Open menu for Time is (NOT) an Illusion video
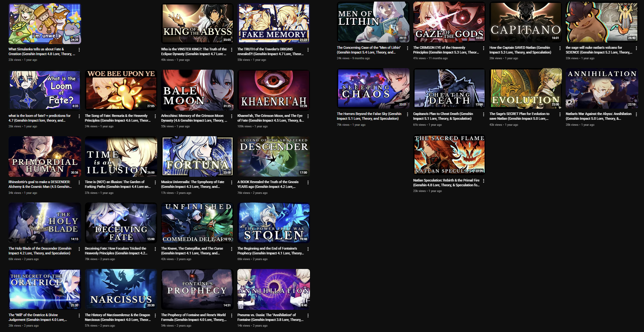644x332 pixels. (x=155, y=182)
